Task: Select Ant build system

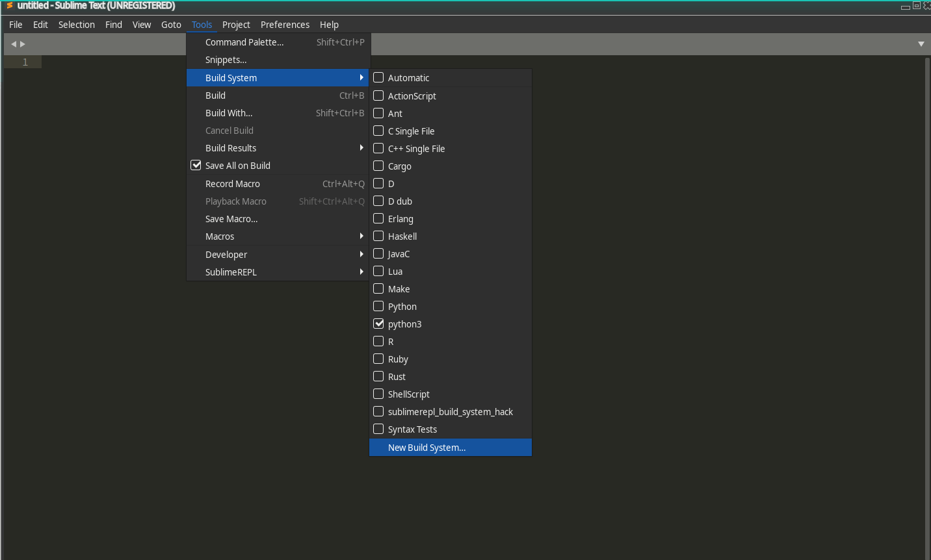Action: click(x=451, y=113)
